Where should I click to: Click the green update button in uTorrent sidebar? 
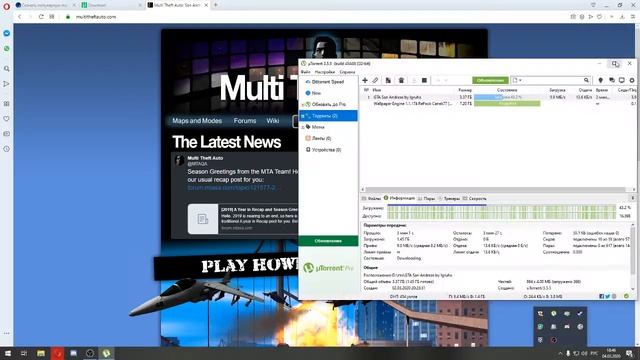328,241
